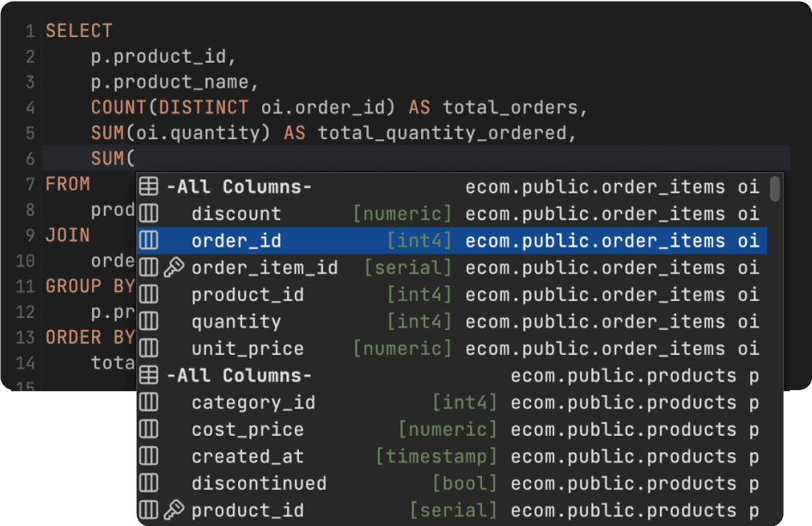
Task: Click the key icon beside products product_id
Action: [x=174, y=511]
